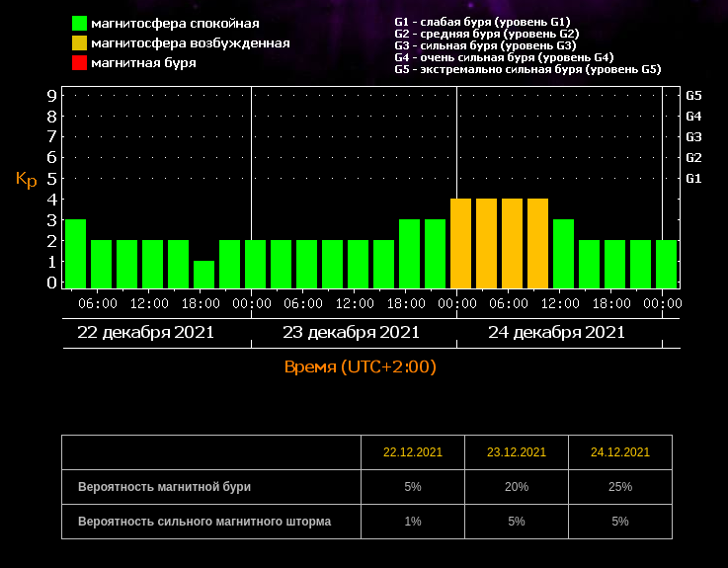Select the 'магнитная буря' legend text
This screenshot has width=728, height=568.
[143, 63]
